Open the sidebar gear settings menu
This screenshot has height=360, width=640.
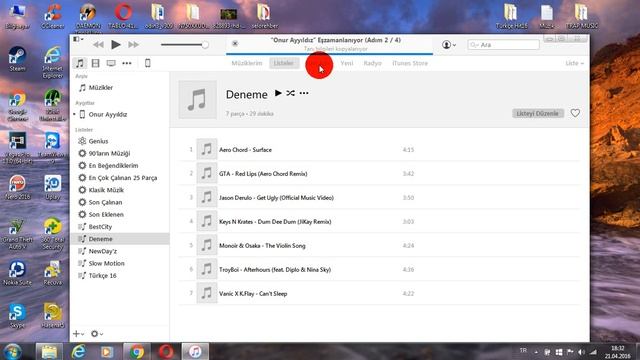(97, 334)
